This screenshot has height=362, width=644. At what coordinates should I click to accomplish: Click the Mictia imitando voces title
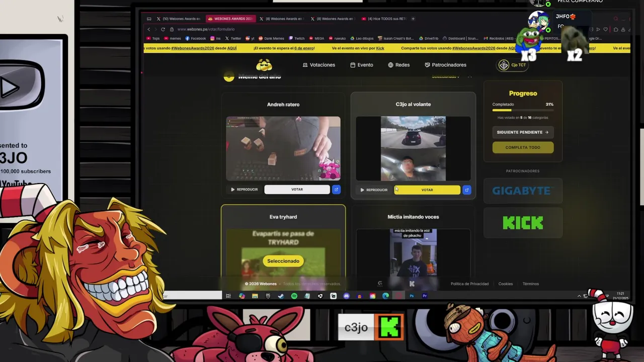point(413,217)
